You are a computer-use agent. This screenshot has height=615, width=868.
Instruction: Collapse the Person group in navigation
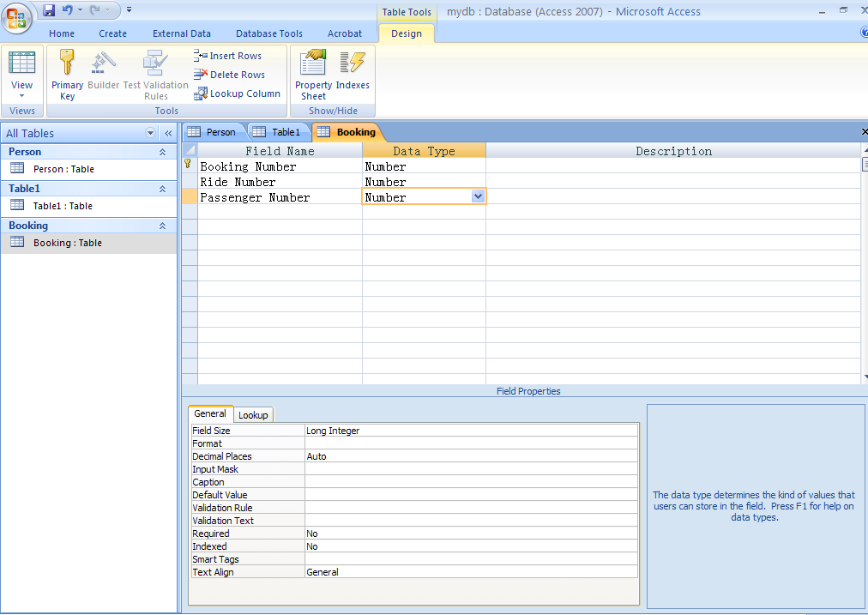pos(162,152)
